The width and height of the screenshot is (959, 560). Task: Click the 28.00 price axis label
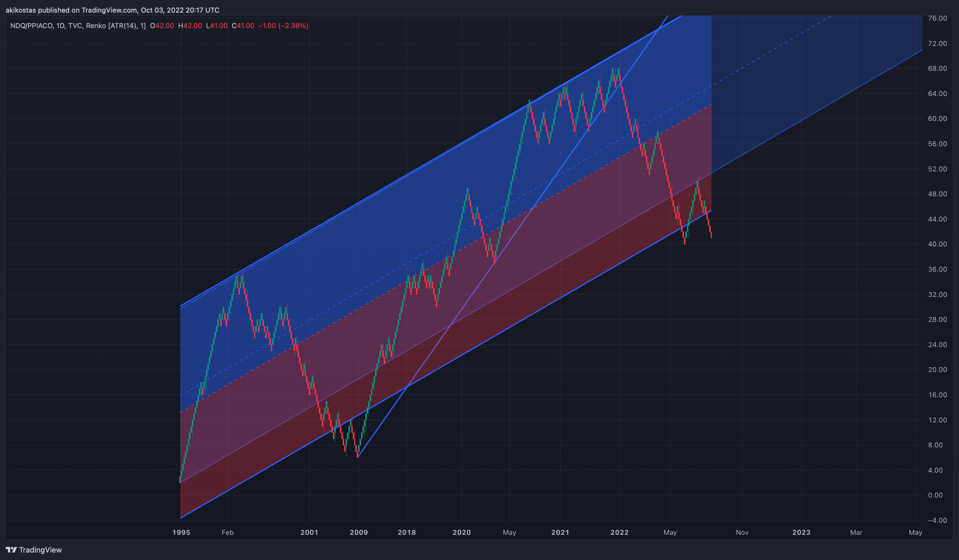[937, 319]
